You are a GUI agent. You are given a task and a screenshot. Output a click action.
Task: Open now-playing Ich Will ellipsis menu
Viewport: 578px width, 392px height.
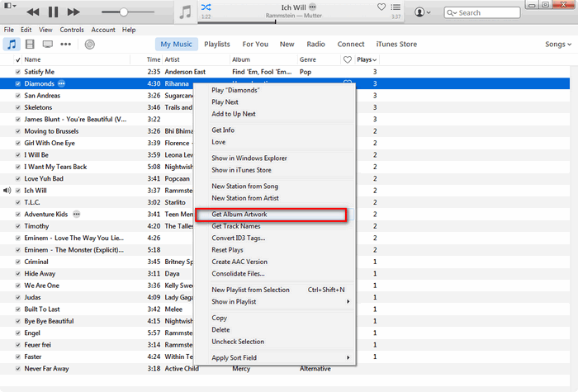pos(313,7)
